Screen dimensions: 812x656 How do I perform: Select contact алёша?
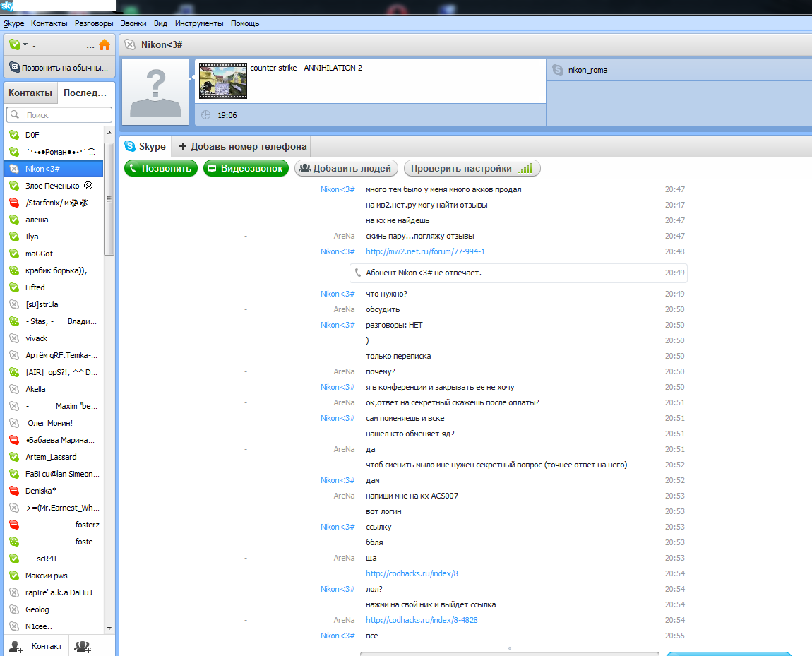(x=54, y=220)
